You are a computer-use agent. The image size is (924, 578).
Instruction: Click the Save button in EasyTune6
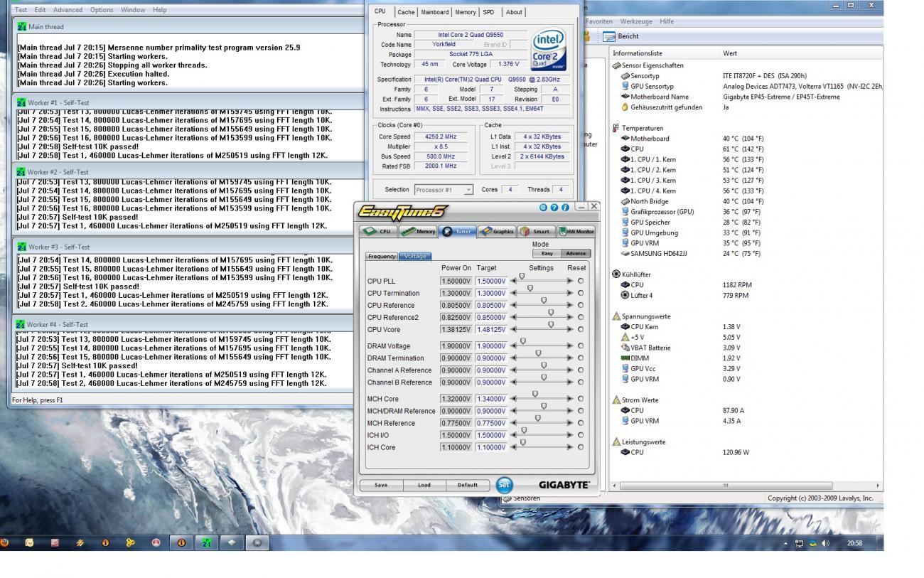coord(381,485)
